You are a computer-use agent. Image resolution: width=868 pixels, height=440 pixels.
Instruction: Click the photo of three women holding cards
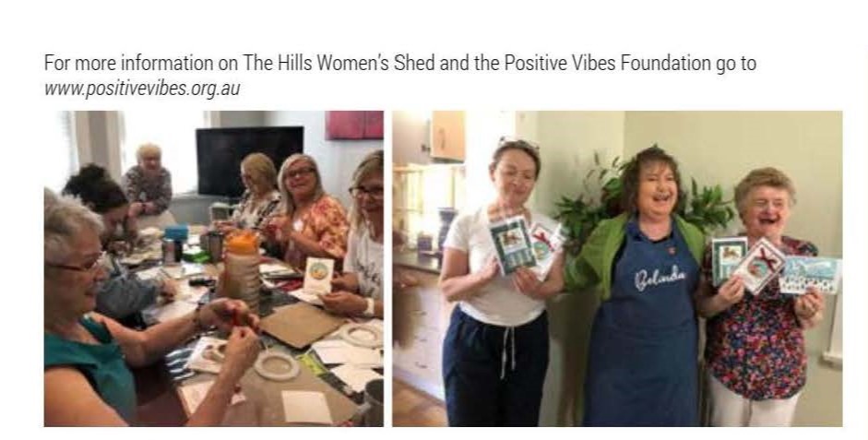(x=617, y=268)
